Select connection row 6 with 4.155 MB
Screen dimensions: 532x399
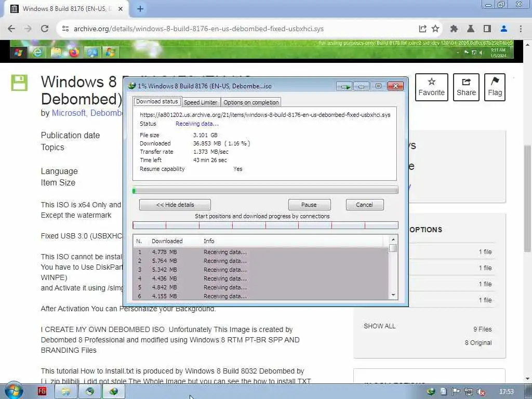coord(261,296)
